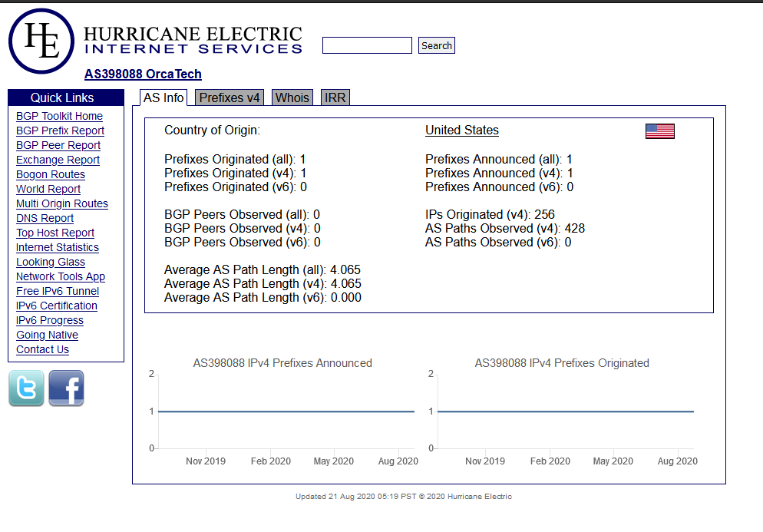Open Top Host Report link
The height and width of the screenshot is (532, 763).
55,233
